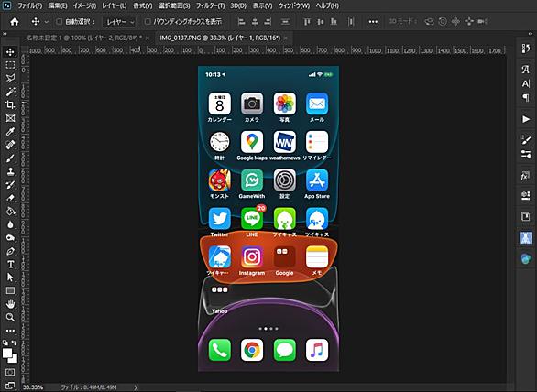Image resolution: width=537 pixels, height=392 pixels.
Task: Open the レイヤー(L) menu
Action: tap(115, 5)
